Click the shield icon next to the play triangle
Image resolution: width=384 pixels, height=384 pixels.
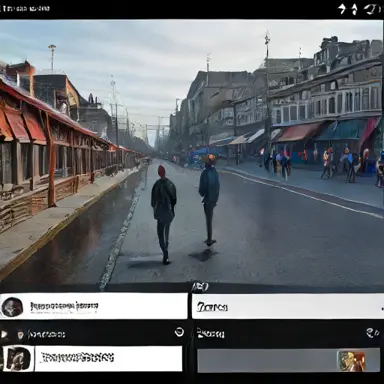click(x=20, y=334)
